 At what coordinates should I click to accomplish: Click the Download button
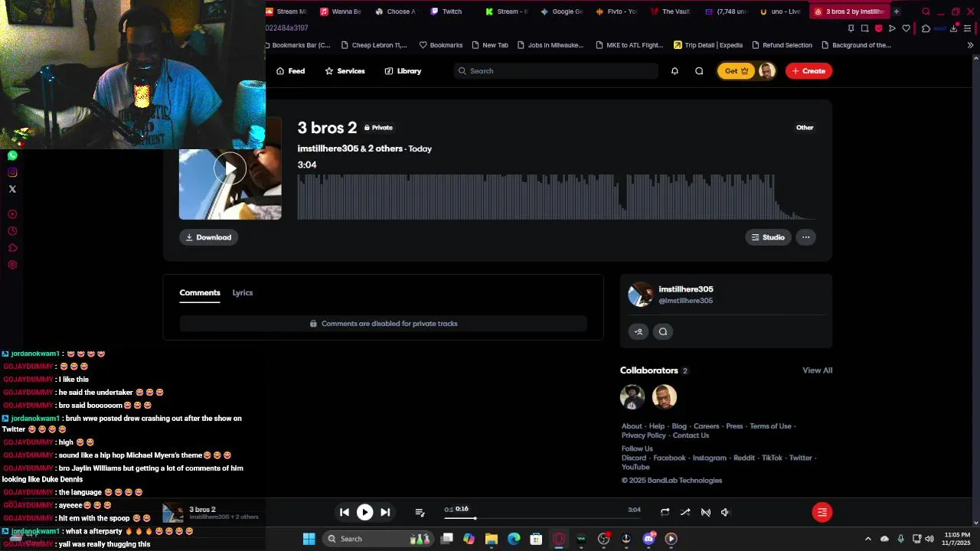(208, 237)
